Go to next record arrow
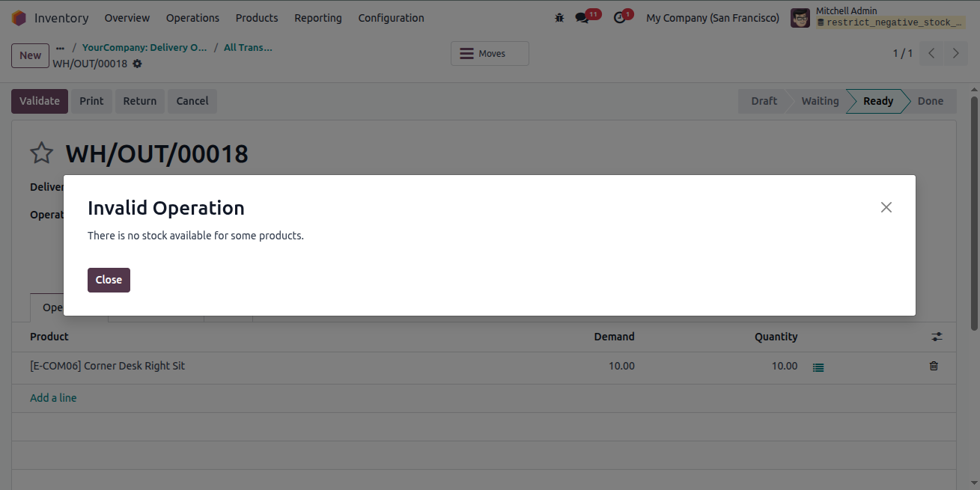The width and height of the screenshot is (980, 490). (x=955, y=53)
